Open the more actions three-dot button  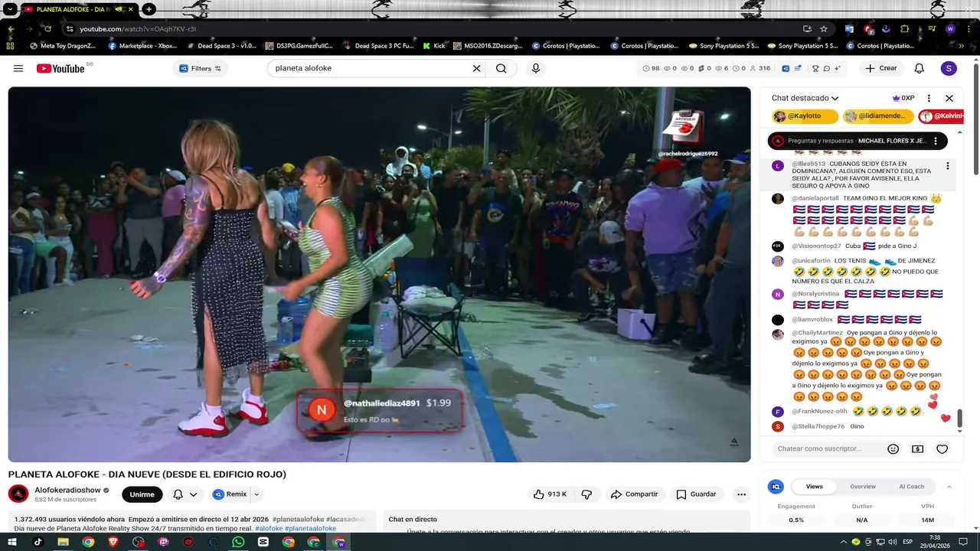[x=741, y=494]
